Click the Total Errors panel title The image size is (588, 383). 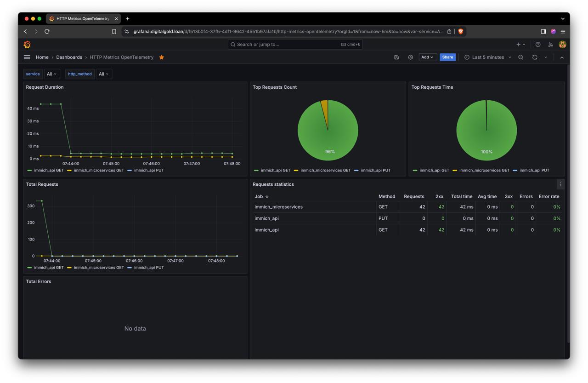coord(39,282)
